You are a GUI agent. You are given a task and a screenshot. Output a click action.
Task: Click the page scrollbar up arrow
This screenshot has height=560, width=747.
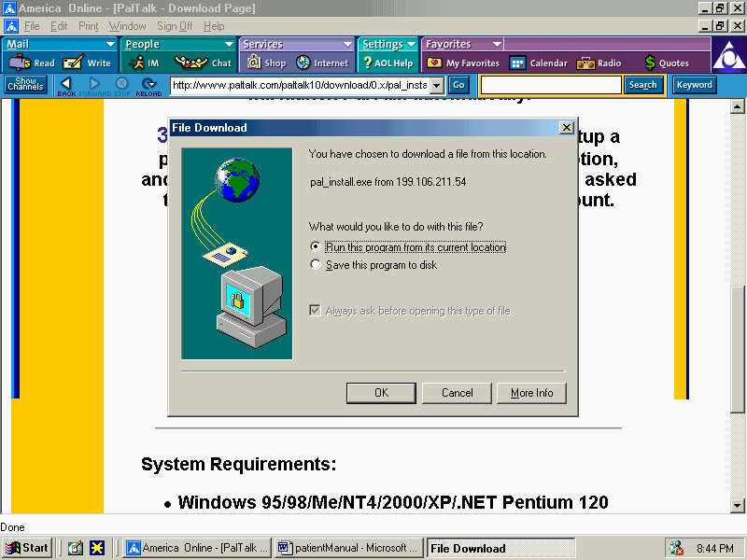pyautogui.click(x=738, y=106)
